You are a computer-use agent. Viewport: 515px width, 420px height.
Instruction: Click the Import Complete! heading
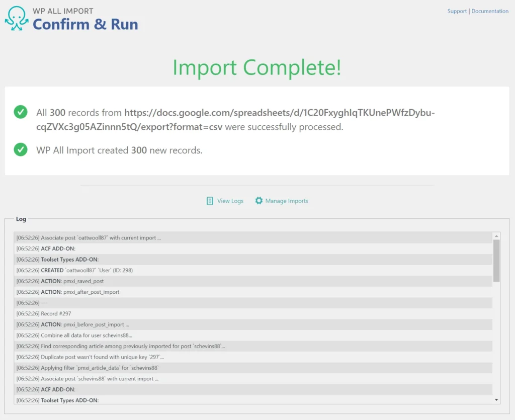pyautogui.click(x=257, y=67)
